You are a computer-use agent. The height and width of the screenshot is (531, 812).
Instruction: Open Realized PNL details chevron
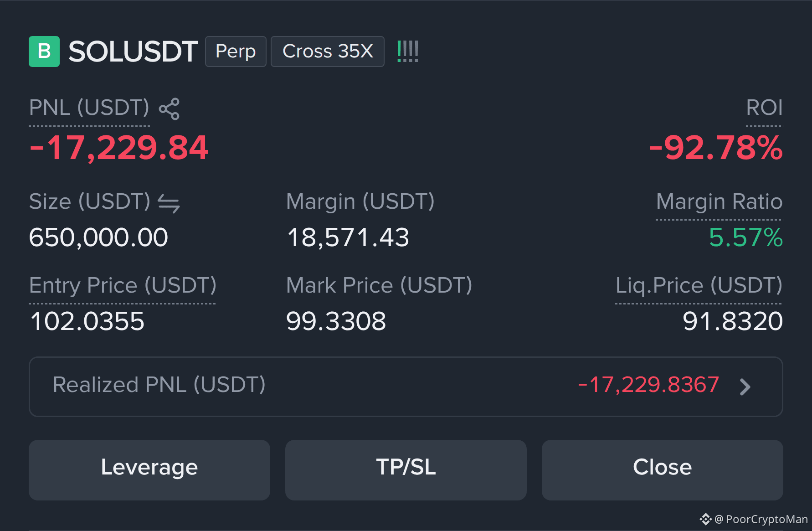(x=745, y=387)
